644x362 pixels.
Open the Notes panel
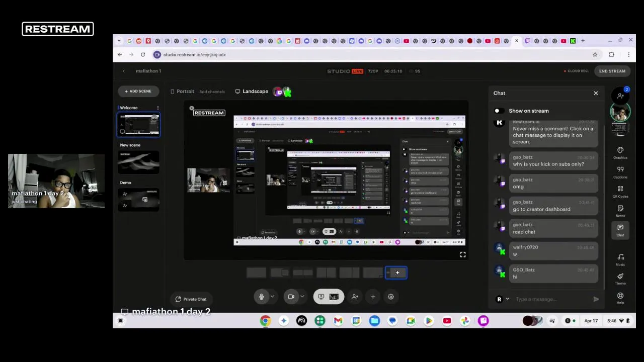point(620,211)
